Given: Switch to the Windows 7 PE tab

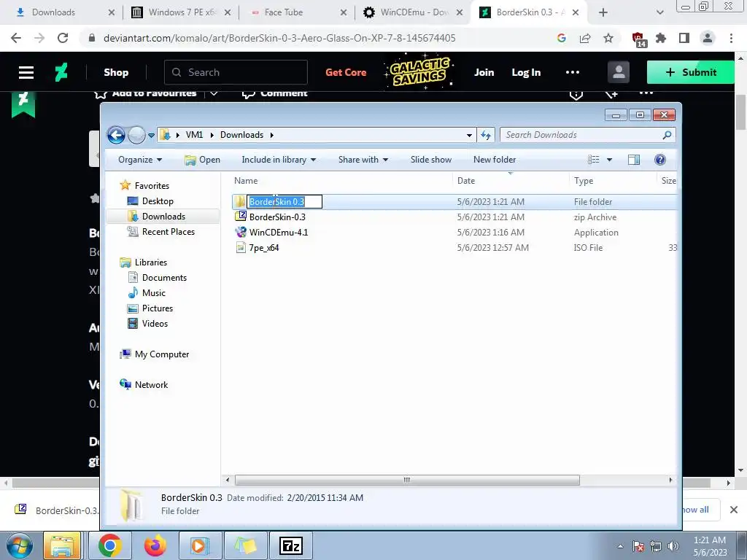Looking at the screenshot, I should click(181, 12).
